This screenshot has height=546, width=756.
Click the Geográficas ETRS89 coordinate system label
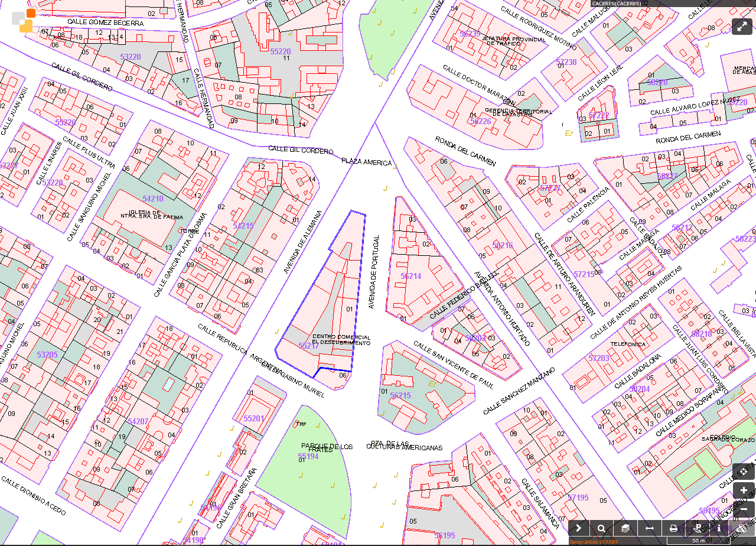click(594, 541)
